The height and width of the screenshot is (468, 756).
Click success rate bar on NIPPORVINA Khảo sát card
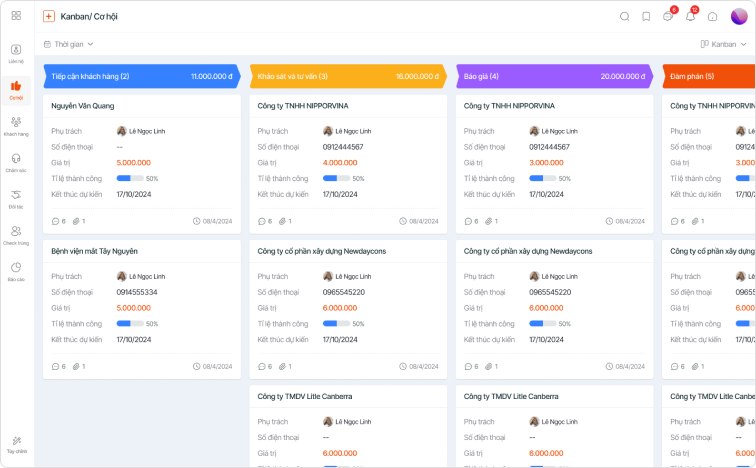[x=337, y=178]
